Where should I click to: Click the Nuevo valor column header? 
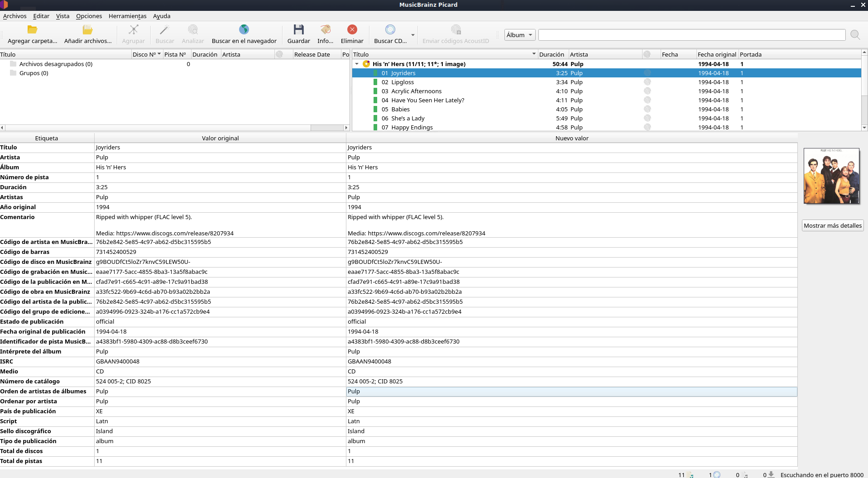pyautogui.click(x=571, y=138)
